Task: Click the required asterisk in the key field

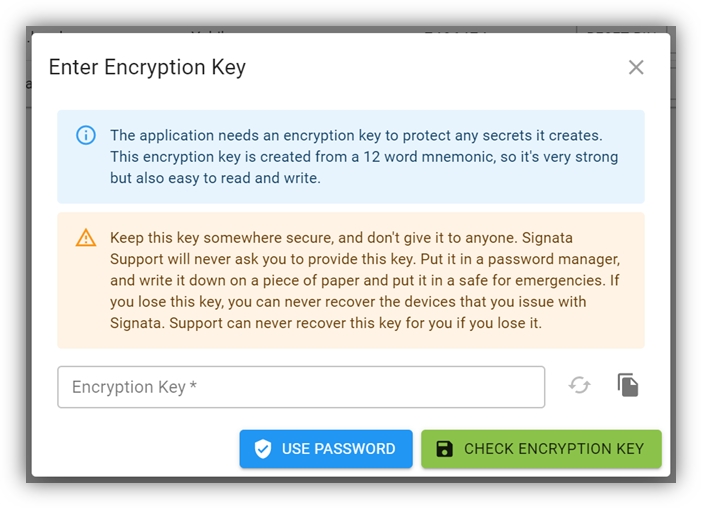Action: (x=193, y=387)
